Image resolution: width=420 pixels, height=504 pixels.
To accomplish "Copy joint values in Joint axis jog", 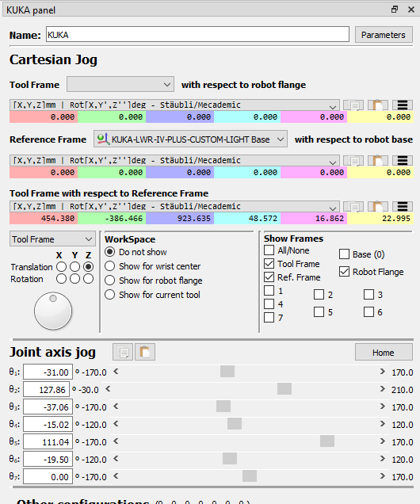I will tap(123, 352).
